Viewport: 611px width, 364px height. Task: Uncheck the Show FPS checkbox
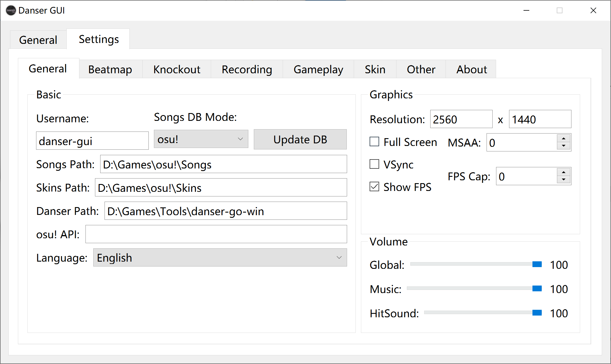point(374,187)
